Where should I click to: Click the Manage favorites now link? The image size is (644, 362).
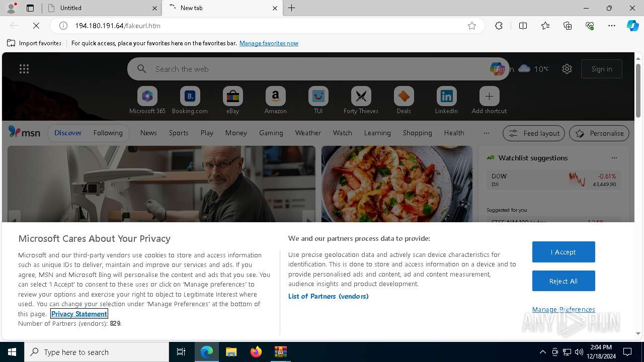coord(269,43)
